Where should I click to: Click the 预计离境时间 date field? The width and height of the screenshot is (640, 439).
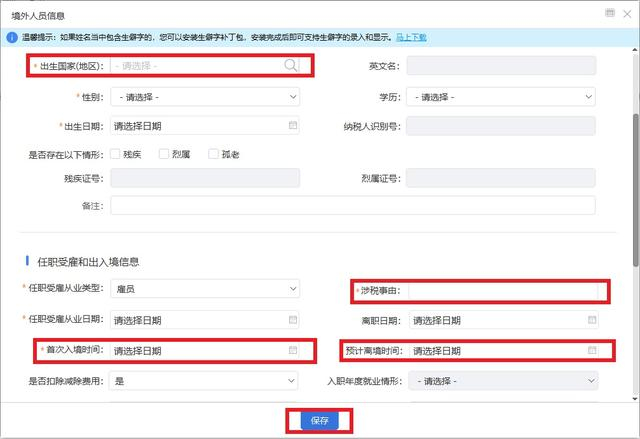tap(504, 350)
